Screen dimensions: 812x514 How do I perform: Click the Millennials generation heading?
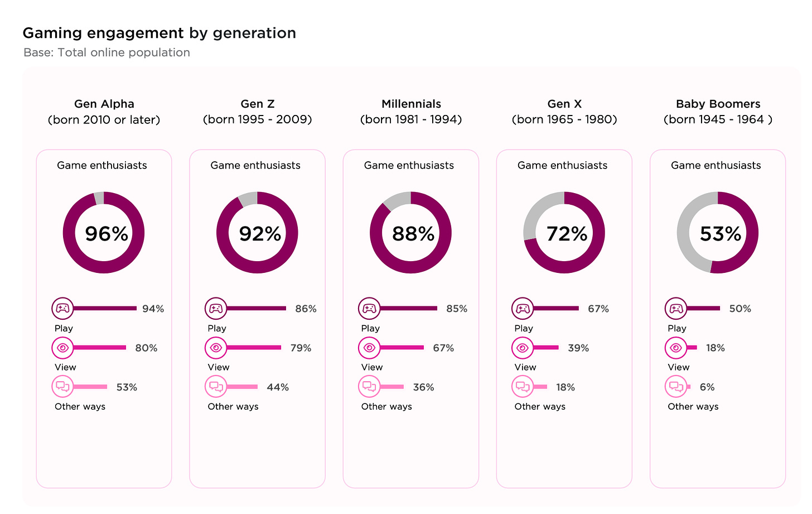click(x=411, y=112)
